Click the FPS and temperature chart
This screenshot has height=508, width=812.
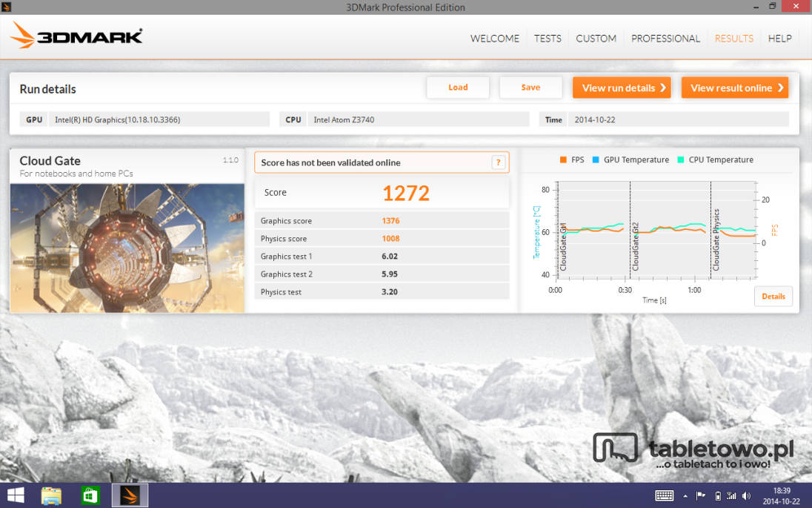click(x=656, y=230)
